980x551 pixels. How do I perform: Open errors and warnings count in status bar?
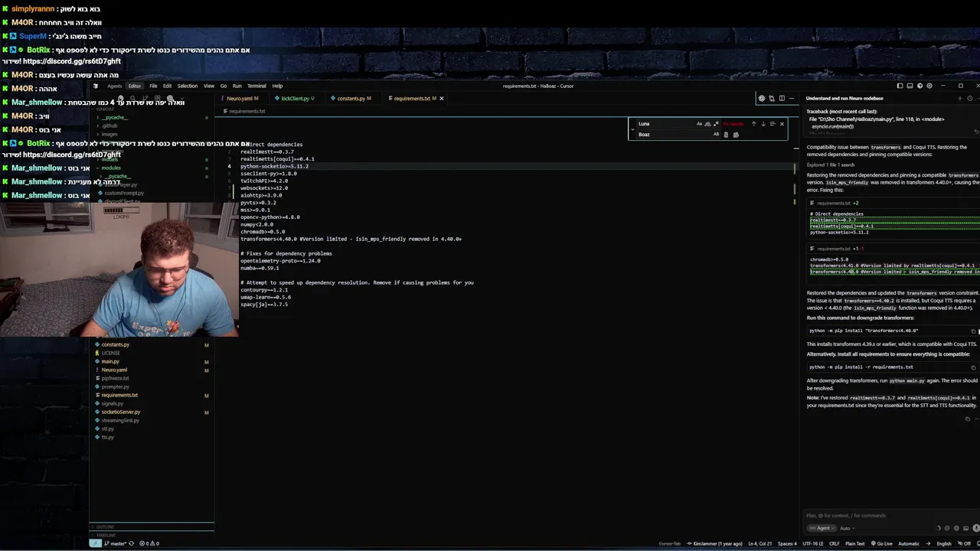(149, 543)
